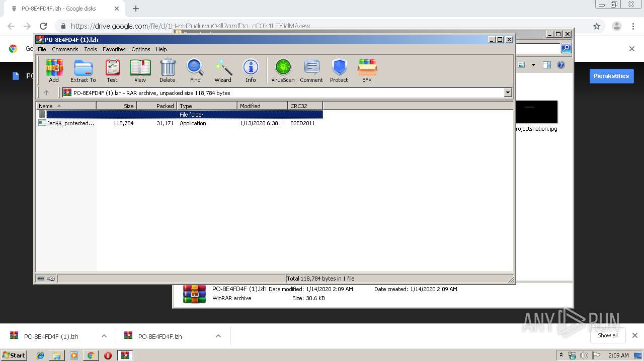
Task: Open Explorer window help icon
Action: click(x=561, y=65)
